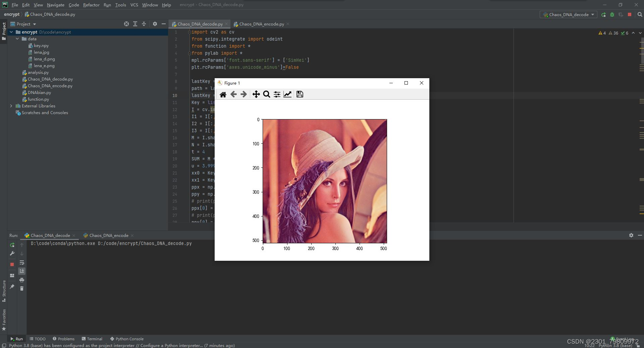Toggle scroll to end in Run console
The height and width of the screenshot is (348, 644).
click(x=22, y=271)
